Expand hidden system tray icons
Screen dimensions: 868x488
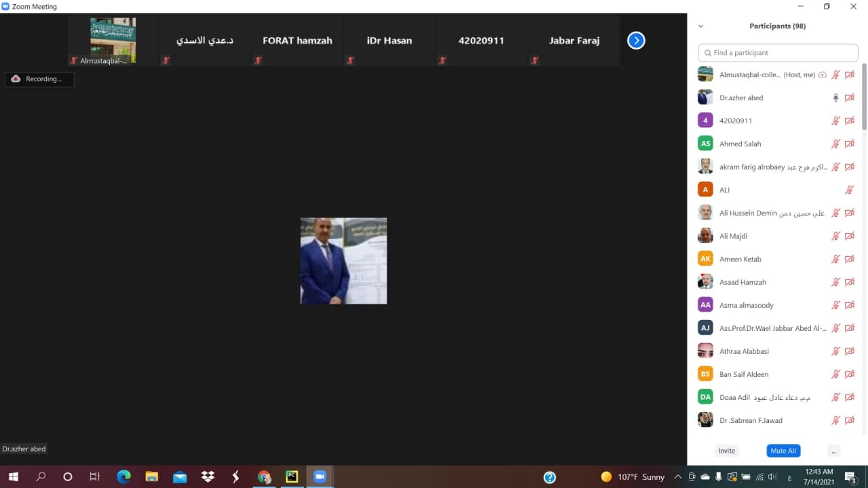(x=677, y=477)
